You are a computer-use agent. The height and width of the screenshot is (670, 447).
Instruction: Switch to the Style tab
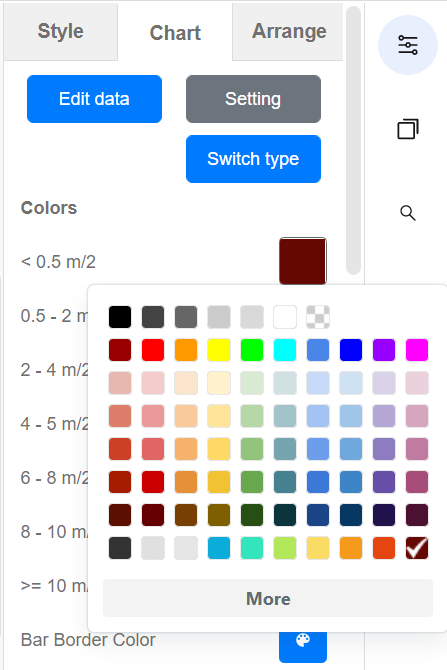[x=61, y=31]
